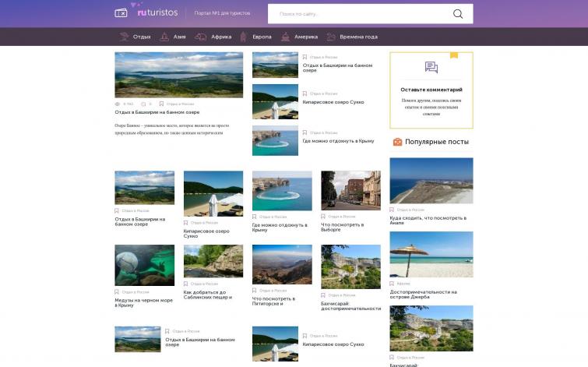The image size is (588, 367).
Task: Open link Куда сходить, что посмотреть в Анапе
Action: coord(428,221)
